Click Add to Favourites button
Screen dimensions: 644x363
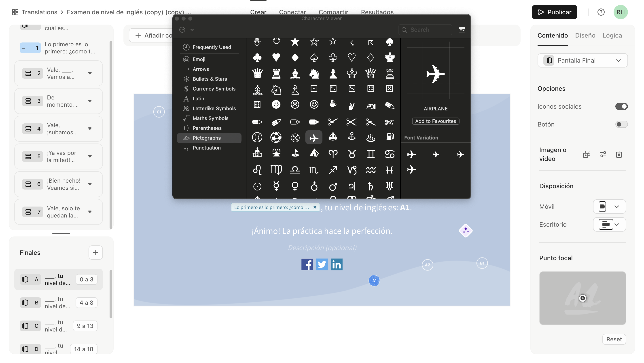coord(435,121)
